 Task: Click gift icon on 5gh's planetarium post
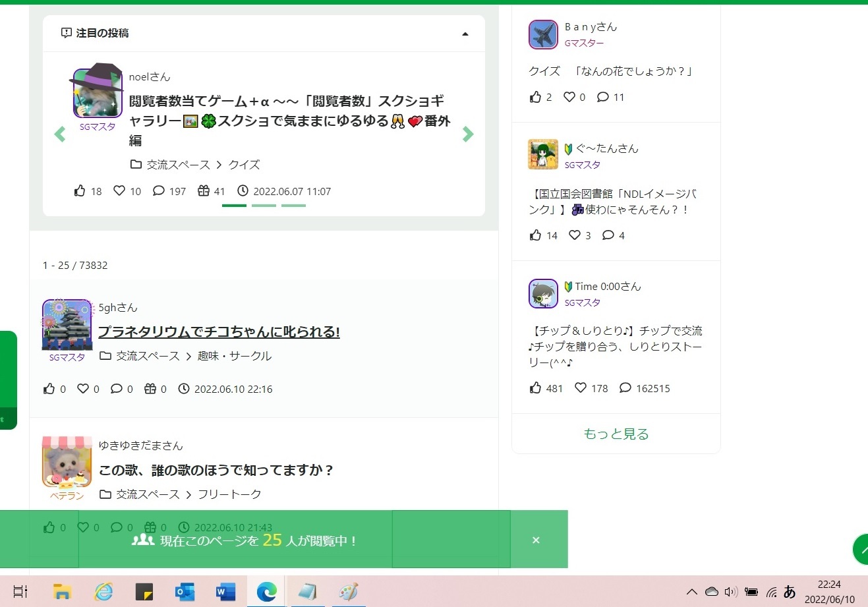click(150, 389)
